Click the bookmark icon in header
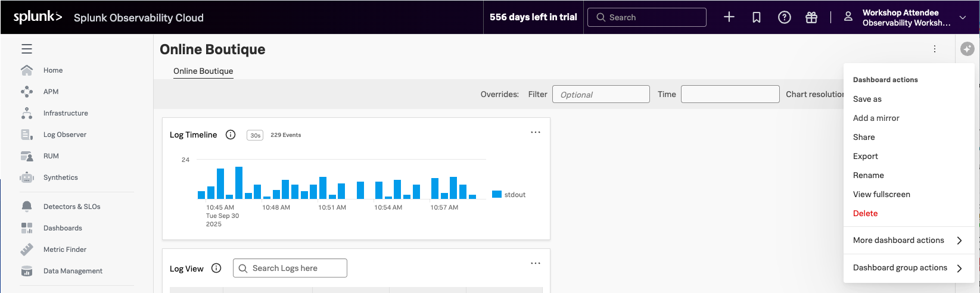Image resolution: width=980 pixels, height=293 pixels. (x=756, y=17)
